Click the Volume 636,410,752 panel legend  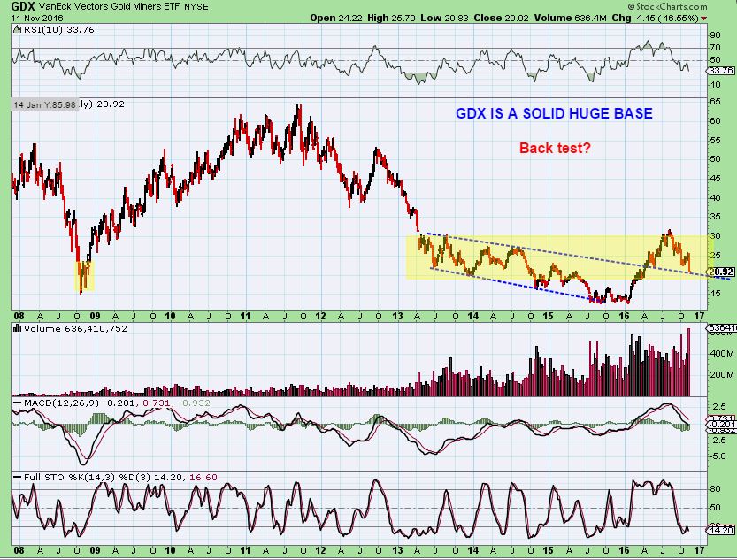pos(75,328)
